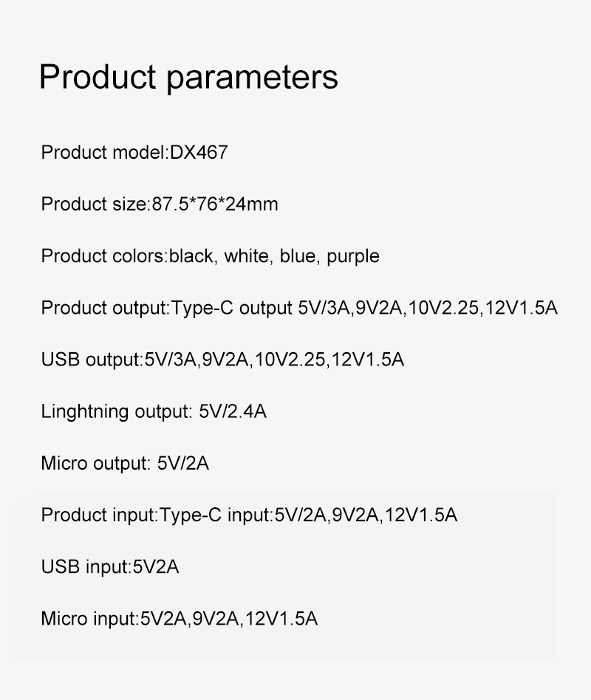Click the word "purple" in product colors

pyautogui.click(x=353, y=256)
